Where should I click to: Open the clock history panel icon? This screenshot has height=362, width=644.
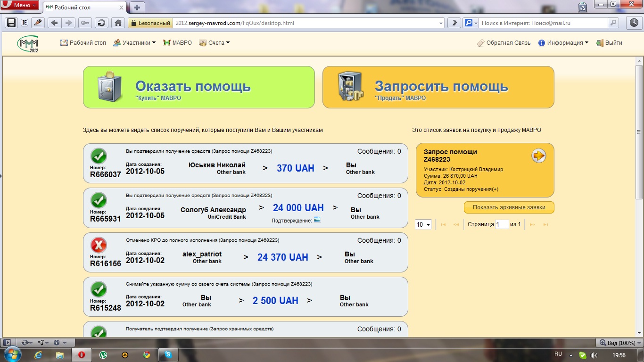click(x=634, y=23)
